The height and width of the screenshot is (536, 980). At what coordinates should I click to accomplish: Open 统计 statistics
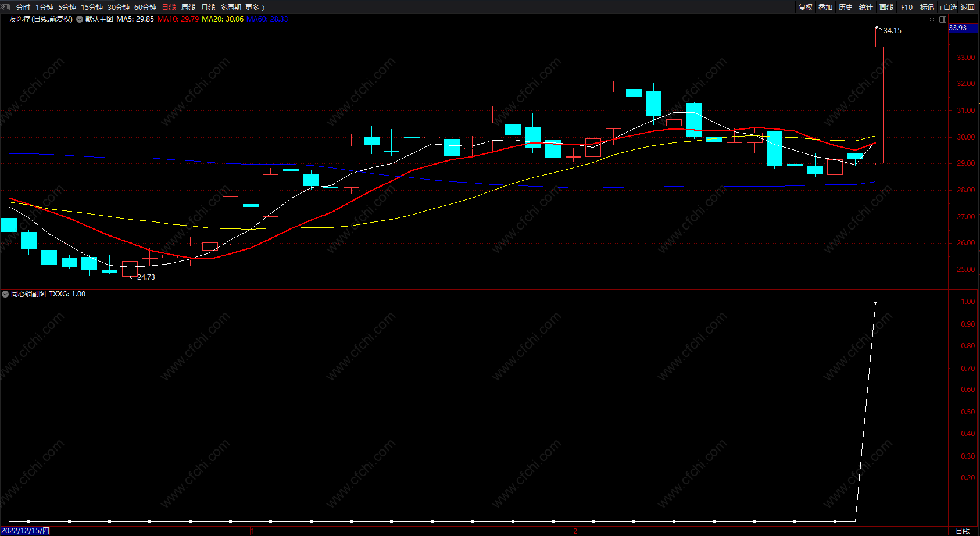(x=866, y=8)
